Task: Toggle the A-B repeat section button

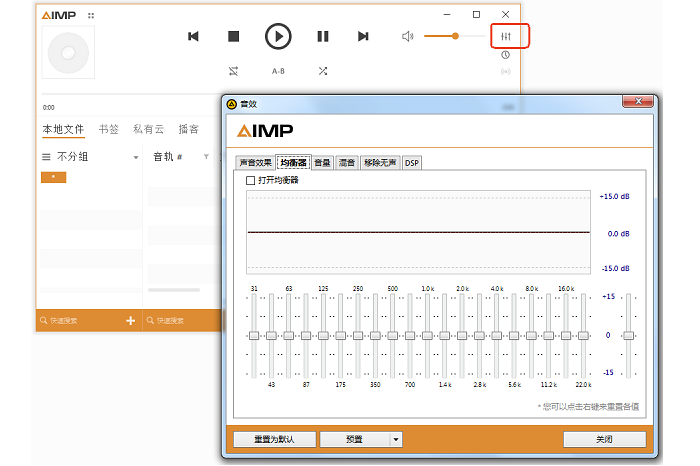Action: point(278,71)
